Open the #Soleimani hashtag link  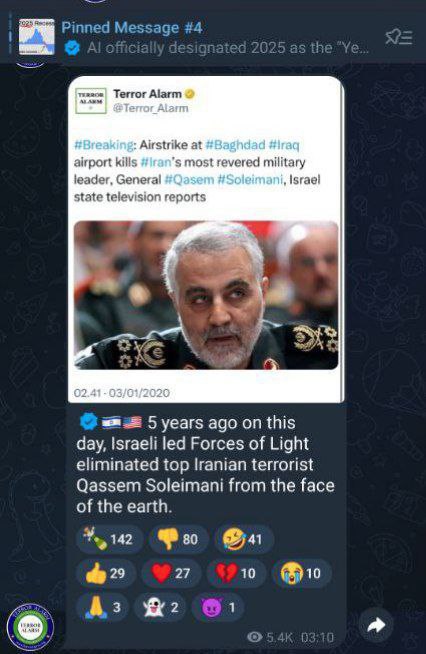(250, 180)
